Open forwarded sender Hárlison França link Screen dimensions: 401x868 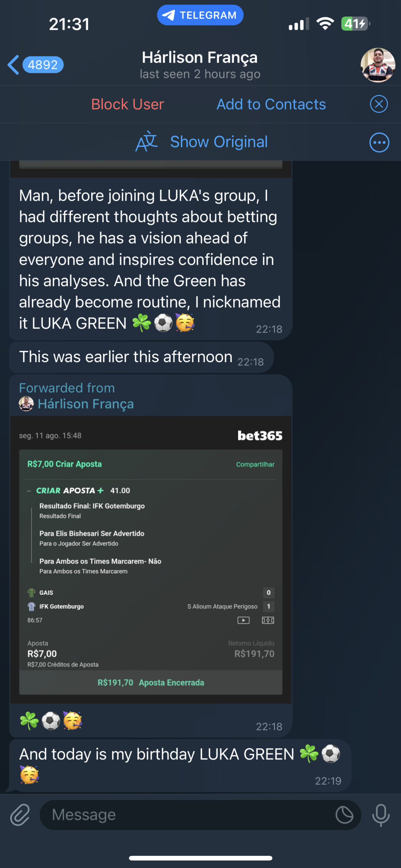[85, 404]
